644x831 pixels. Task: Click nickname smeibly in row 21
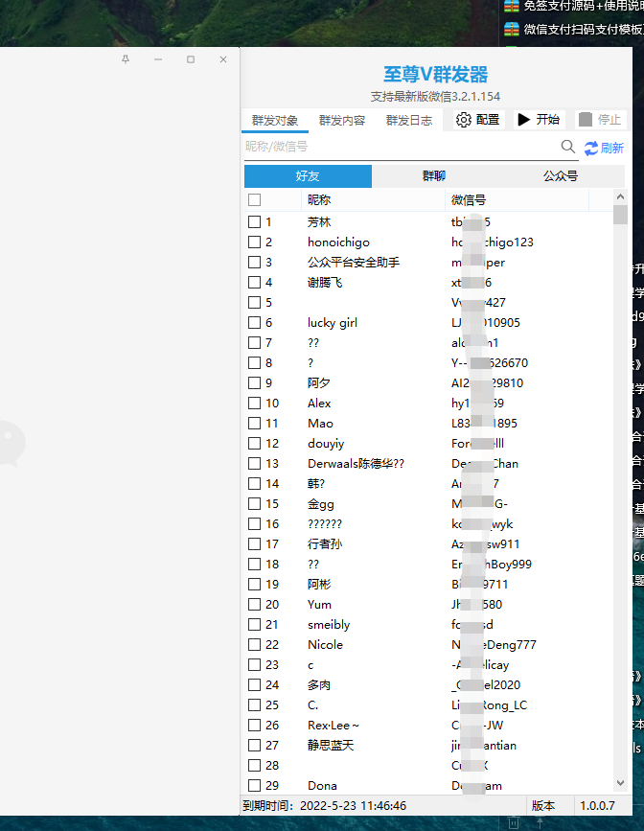329,625
